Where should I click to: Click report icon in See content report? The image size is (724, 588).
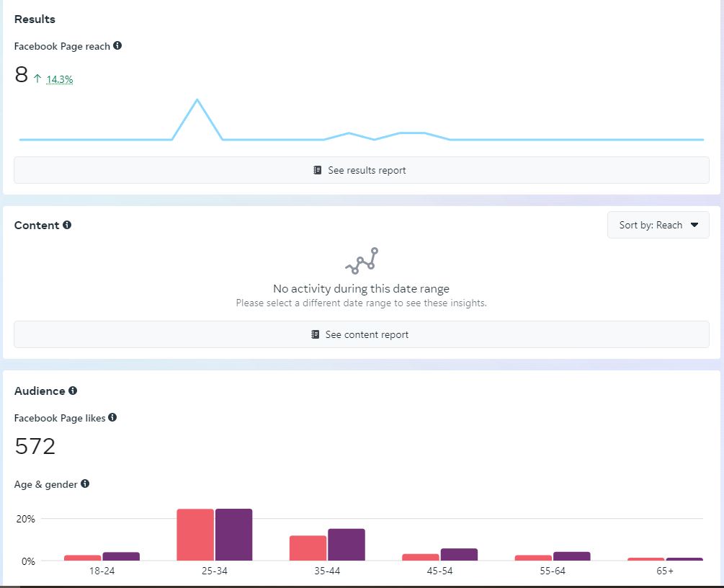click(315, 334)
